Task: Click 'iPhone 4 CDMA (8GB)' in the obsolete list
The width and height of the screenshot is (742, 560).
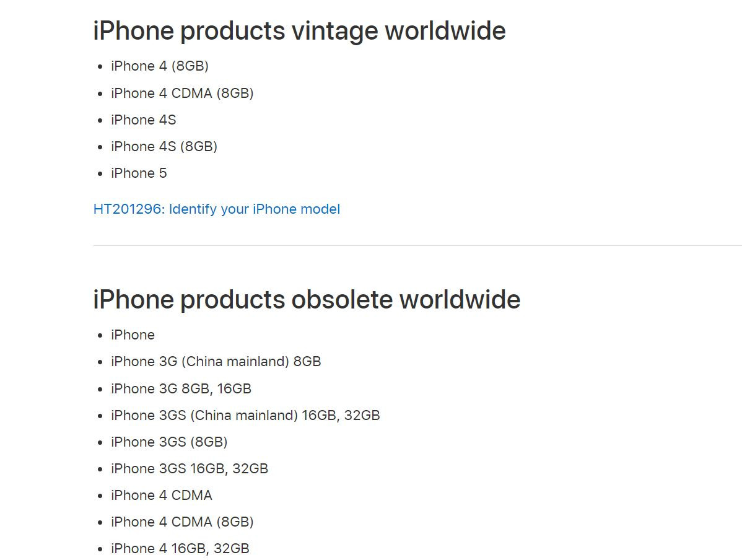Action: coord(182,522)
